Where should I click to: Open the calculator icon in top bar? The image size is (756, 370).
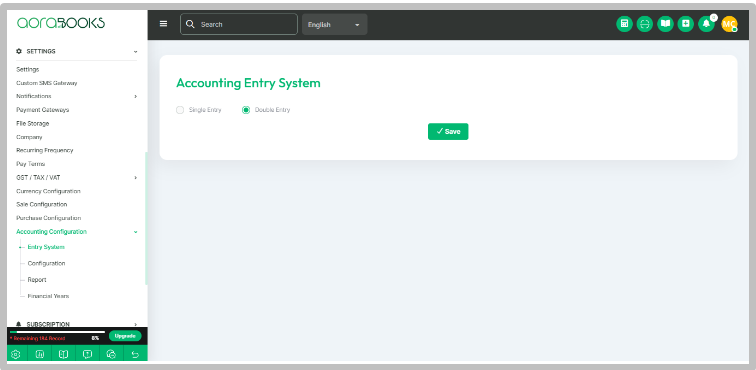point(624,24)
